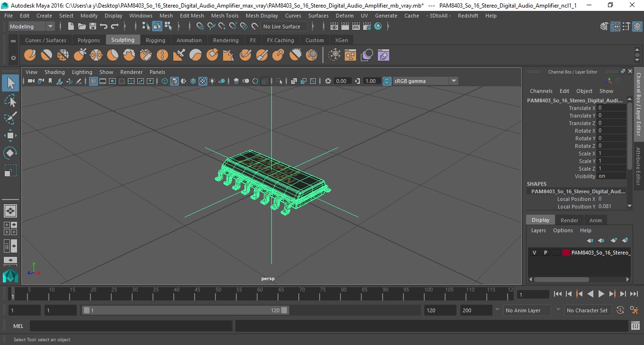Toggle the grid display in viewport toolbar
The image size is (644, 345).
(93, 81)
